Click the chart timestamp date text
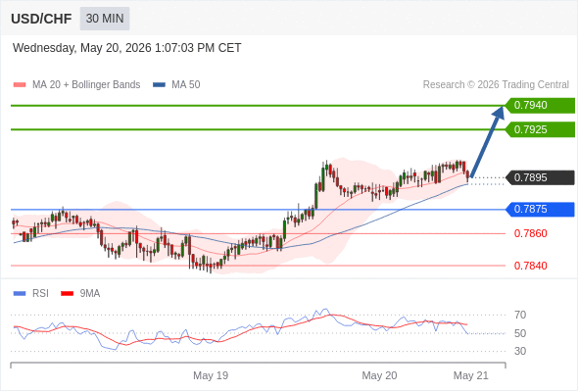 point(126,48)
